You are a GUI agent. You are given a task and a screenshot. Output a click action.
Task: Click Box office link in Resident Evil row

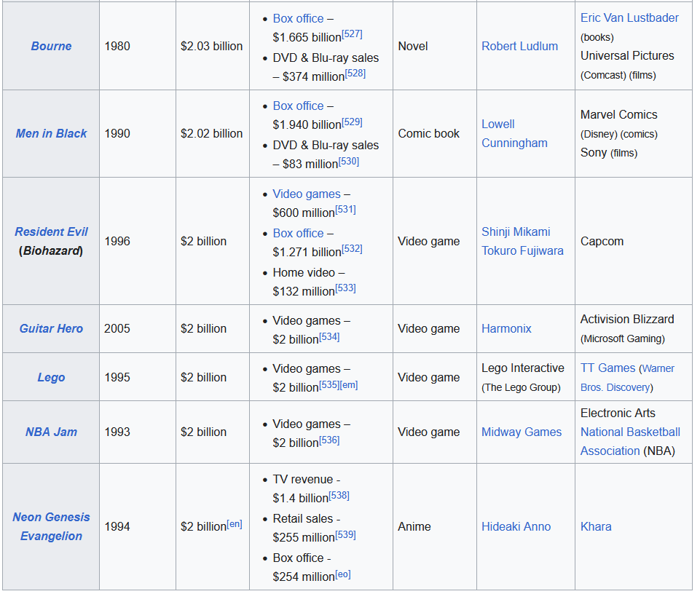[x=298, y=234]
